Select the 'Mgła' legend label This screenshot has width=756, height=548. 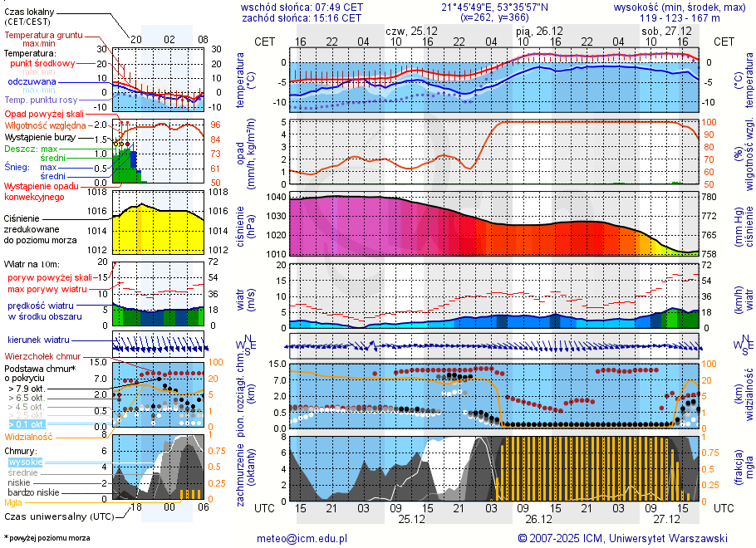[13, 502]
